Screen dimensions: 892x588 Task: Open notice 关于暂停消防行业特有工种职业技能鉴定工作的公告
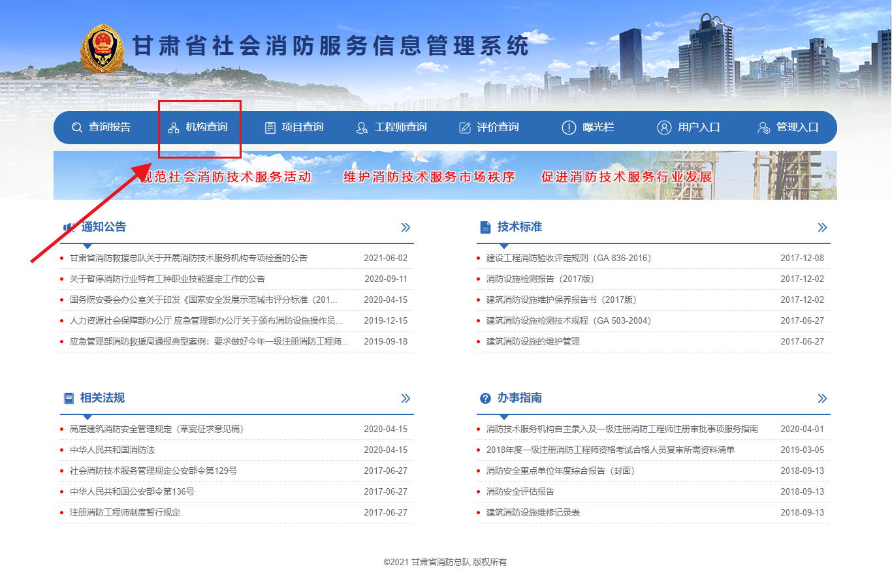coord(167,279)
